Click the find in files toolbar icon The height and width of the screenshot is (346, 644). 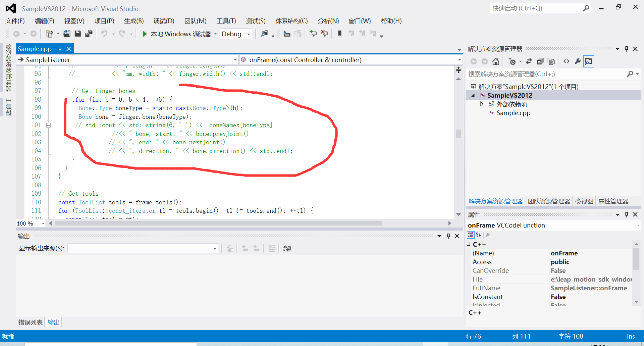point(264,34)
